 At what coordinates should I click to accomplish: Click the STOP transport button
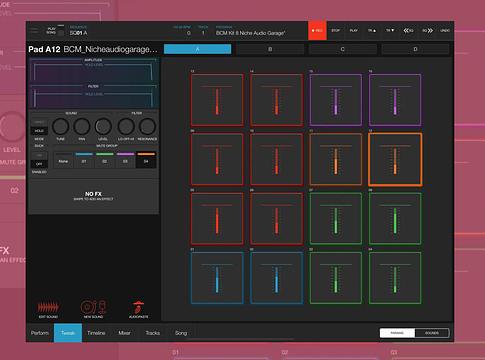[335, 30]
